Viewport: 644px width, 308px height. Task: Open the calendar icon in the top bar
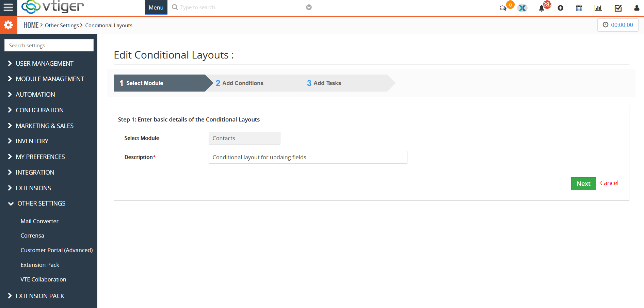pyautogui.click(x=579, y=7)
